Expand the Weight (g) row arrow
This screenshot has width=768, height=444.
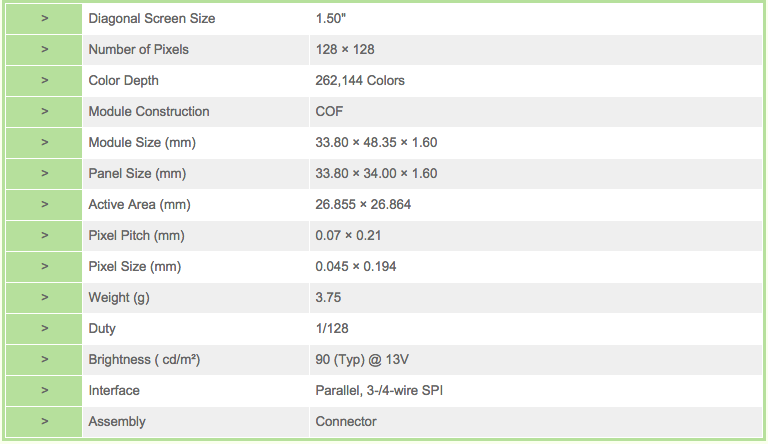[45, 297]
